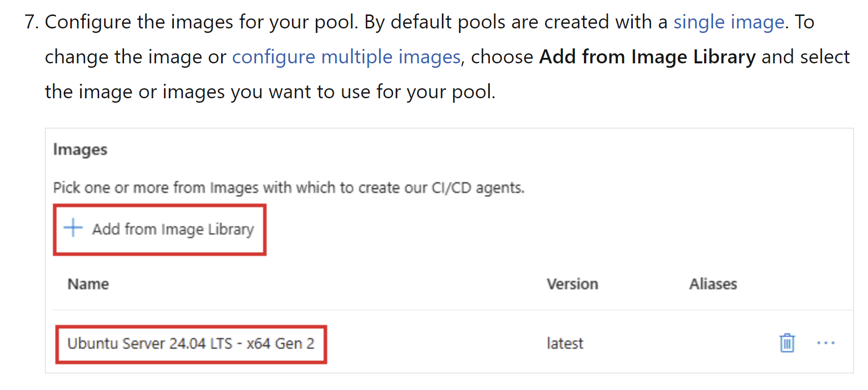Click bold "Add from Image Library" in the paragraph
Screen dimensions: 868x390
coord(647,57)
